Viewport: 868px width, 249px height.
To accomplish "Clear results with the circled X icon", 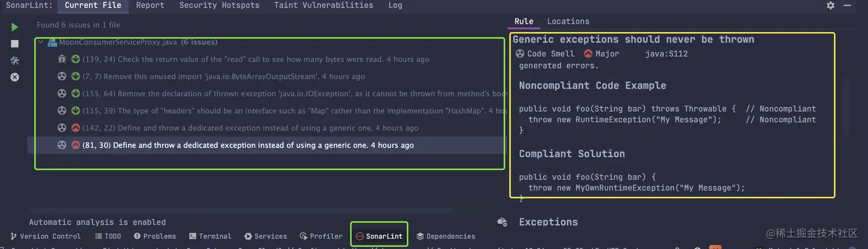I will (15, 77).
